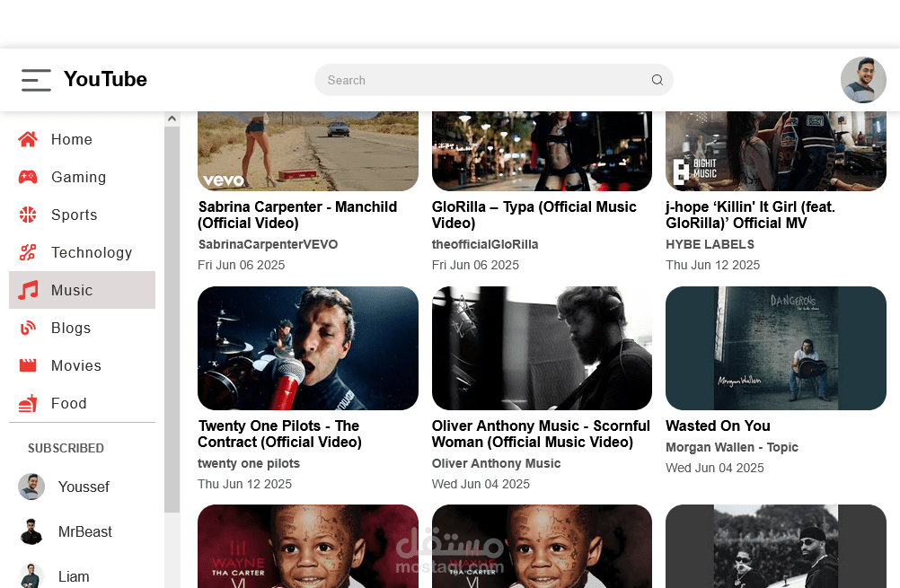
Task: Click Youssef's subscription avatar
Action: click(x=31, y=487)
